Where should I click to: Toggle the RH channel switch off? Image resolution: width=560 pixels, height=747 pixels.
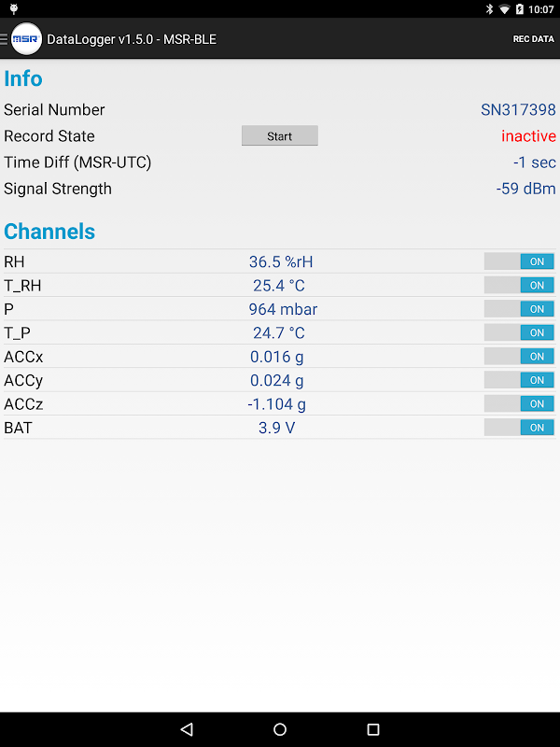519,261
